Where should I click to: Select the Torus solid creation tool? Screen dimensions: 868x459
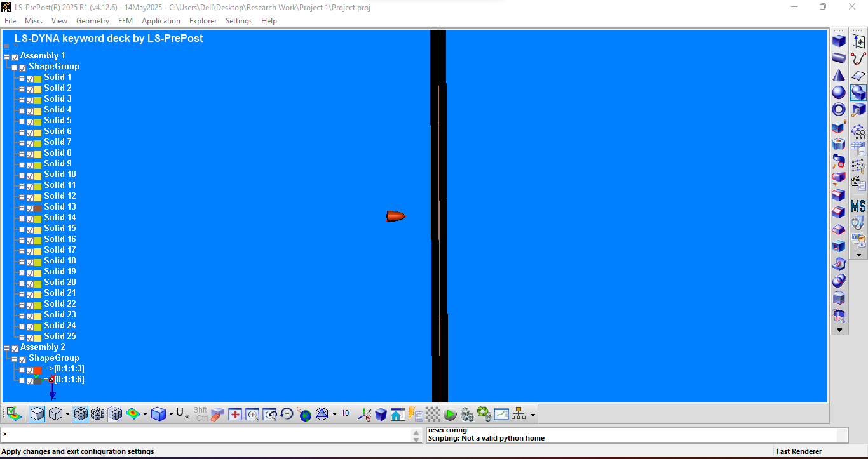839,109
